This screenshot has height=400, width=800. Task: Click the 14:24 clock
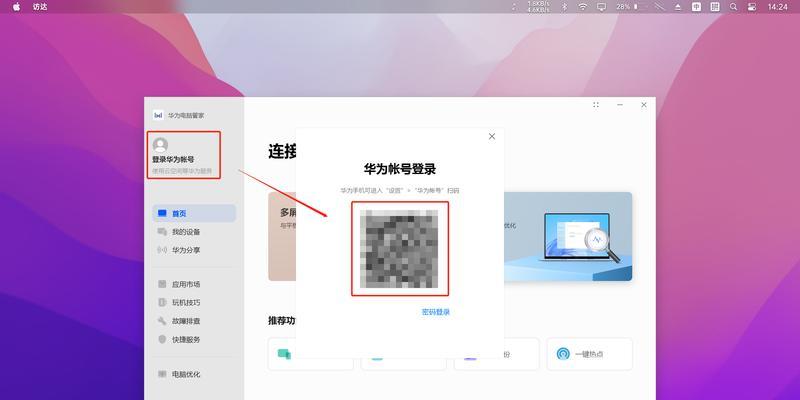pyautogui.click(x=778, y=7)
